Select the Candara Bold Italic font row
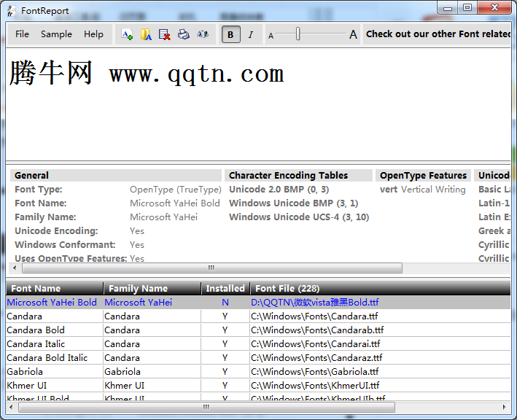The image size is (517, 420). (x=47, y=358)
